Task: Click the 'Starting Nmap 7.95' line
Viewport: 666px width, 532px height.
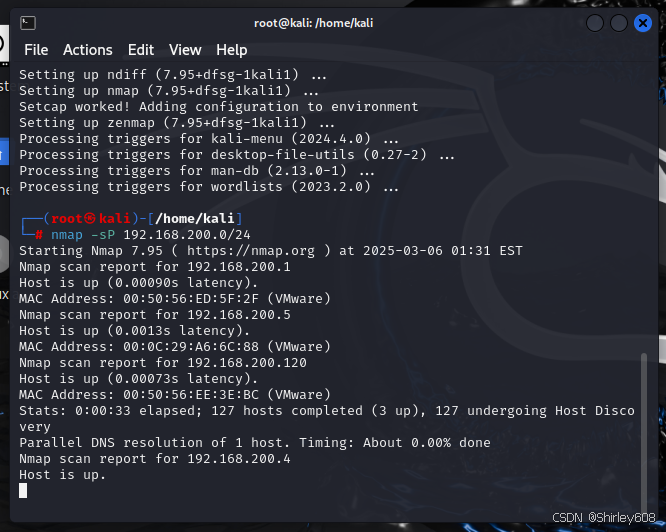Action: (271, 251)
